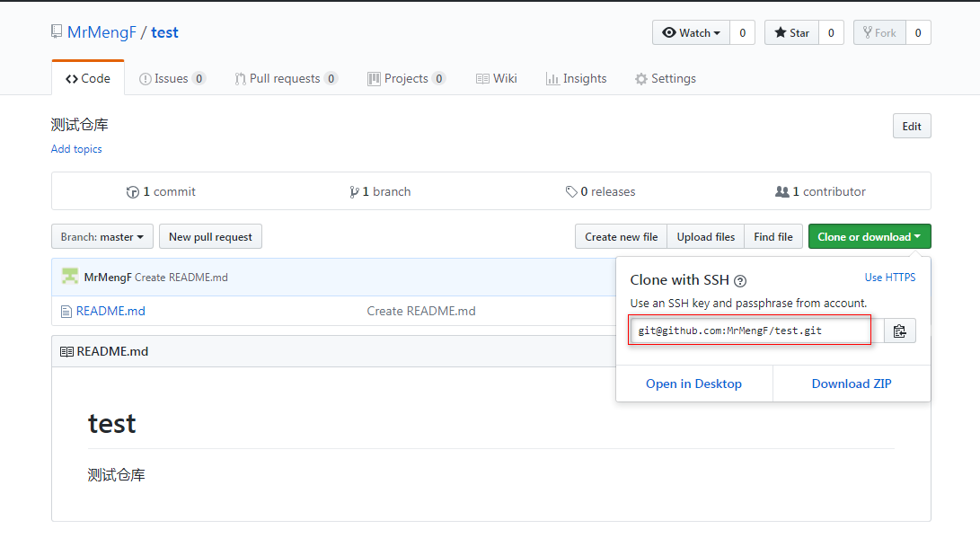Click the New pull request button
The image size is (980, 538).
tap(210, 237)
